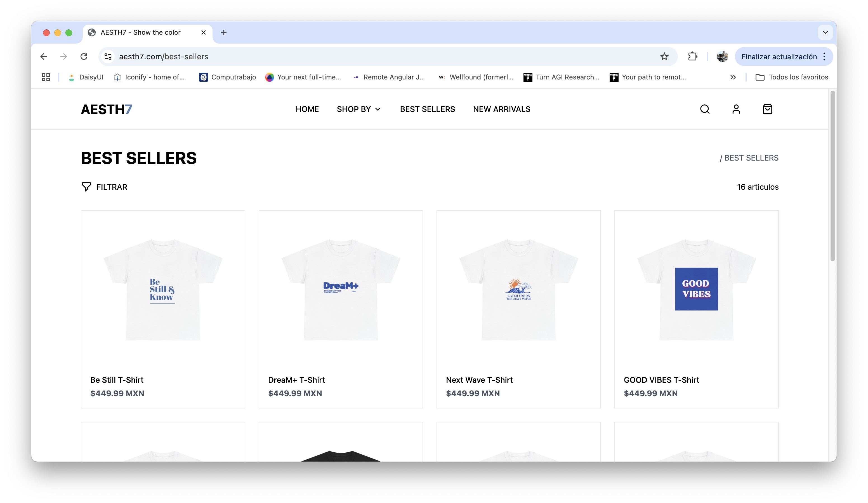Screen dimensions: 868x503
Task: Open a new browser tab
Action: (x=223, y=32)
